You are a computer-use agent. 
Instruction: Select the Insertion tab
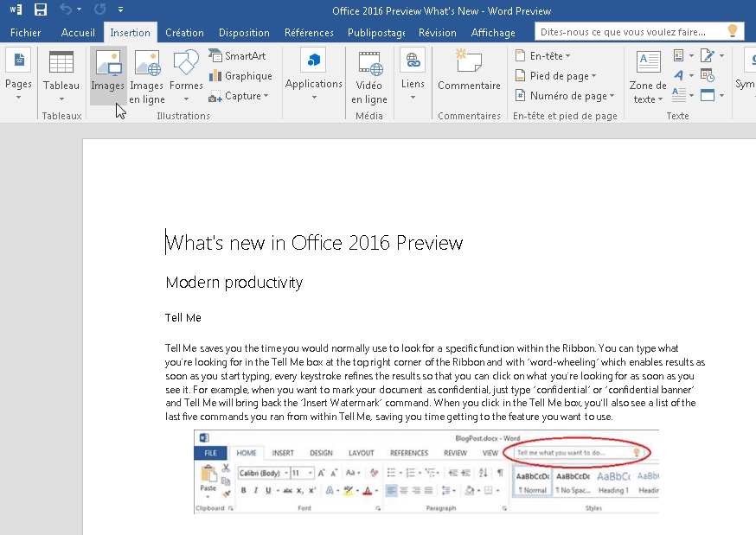130,32
